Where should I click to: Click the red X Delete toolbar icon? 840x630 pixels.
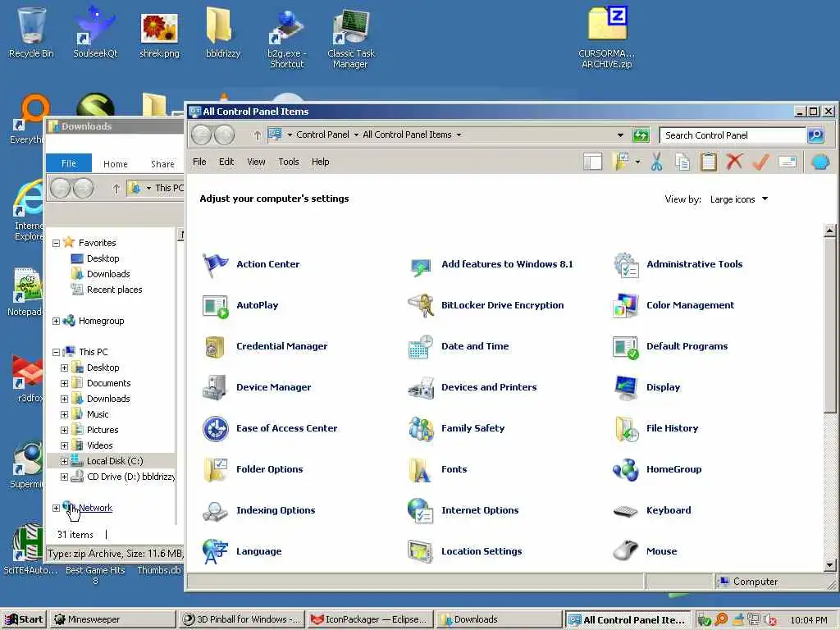point(734,162)
